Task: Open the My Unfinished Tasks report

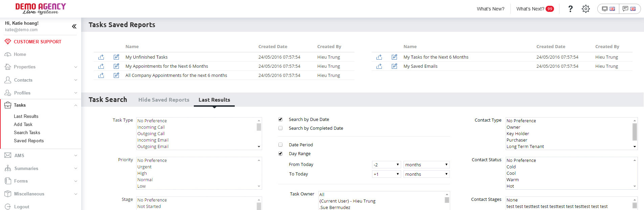Action: pos(146,57)
